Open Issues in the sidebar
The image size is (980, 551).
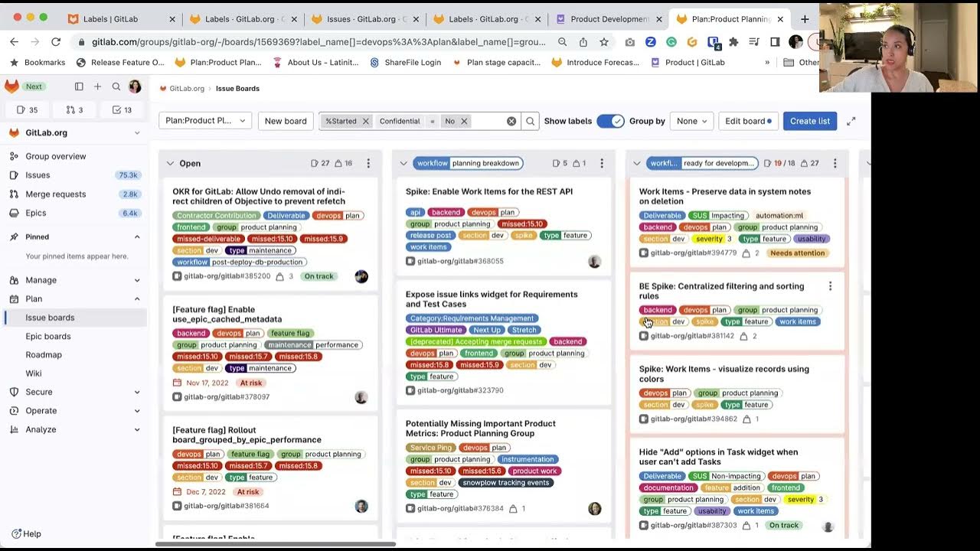[74, 175]
